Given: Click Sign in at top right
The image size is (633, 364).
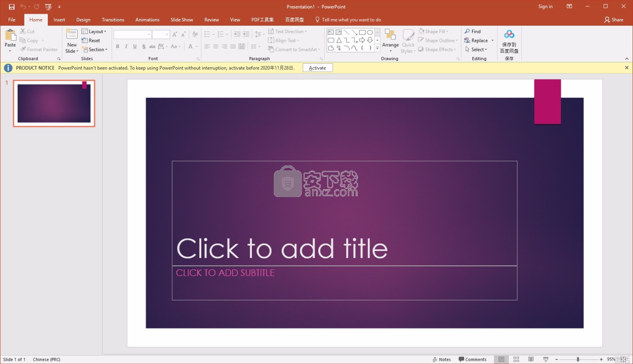Looking at the screenshot, I should [x=545, y=6].
